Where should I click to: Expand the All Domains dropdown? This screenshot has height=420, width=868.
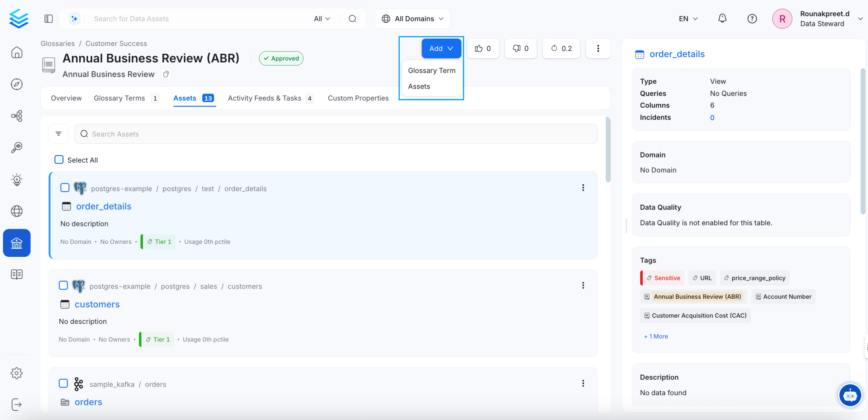pos(412,19)
